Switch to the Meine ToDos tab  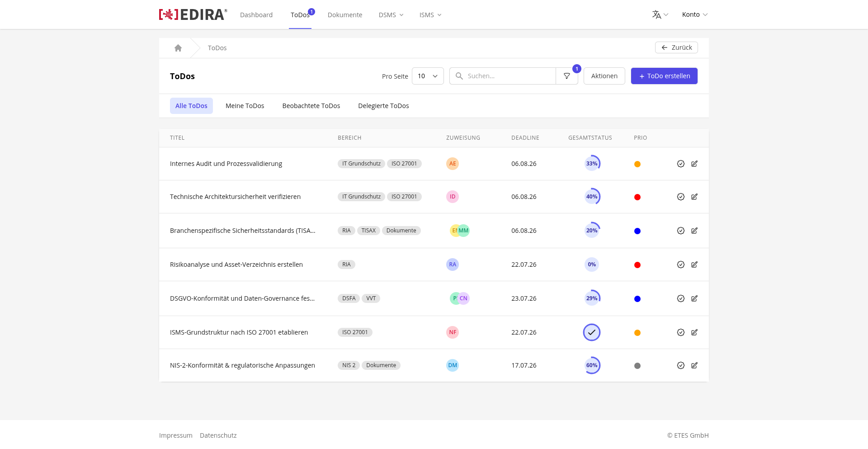click(245, 106)
